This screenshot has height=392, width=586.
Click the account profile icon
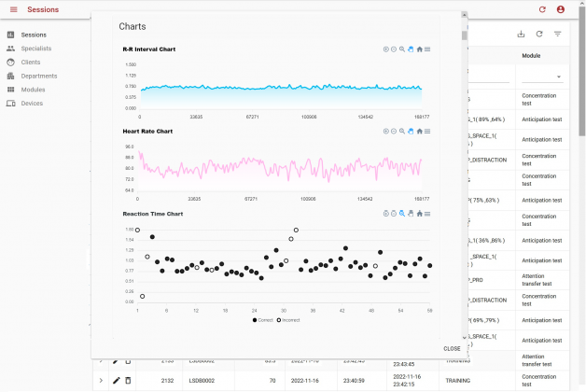coord(561,9)
